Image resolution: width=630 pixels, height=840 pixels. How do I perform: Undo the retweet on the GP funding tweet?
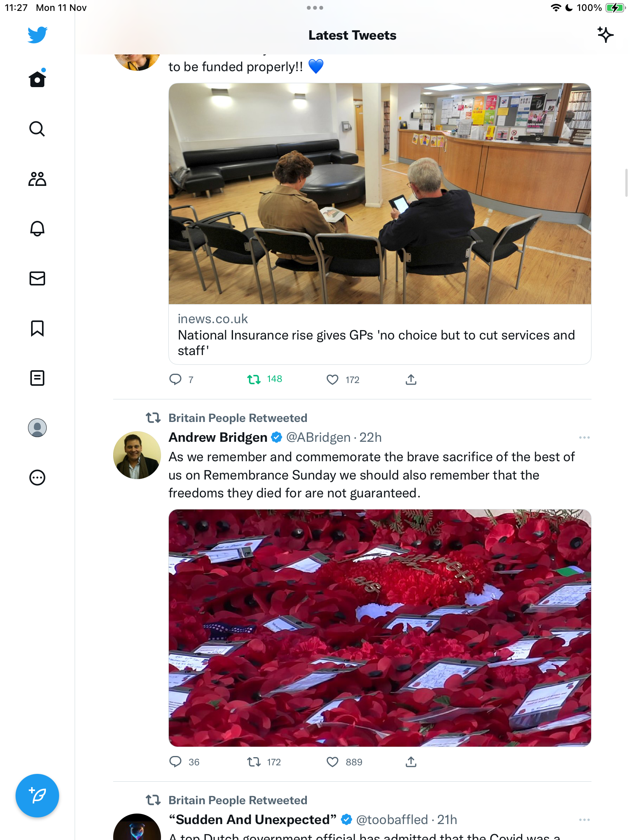(254, 379)
